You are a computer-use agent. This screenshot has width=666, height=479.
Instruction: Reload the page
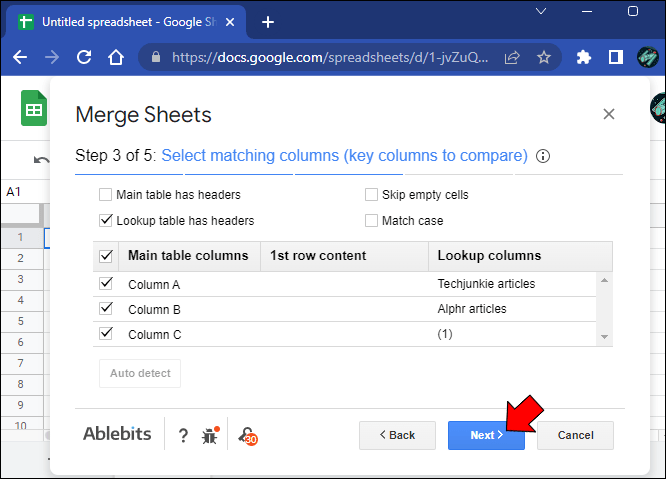tap(84, 57)
